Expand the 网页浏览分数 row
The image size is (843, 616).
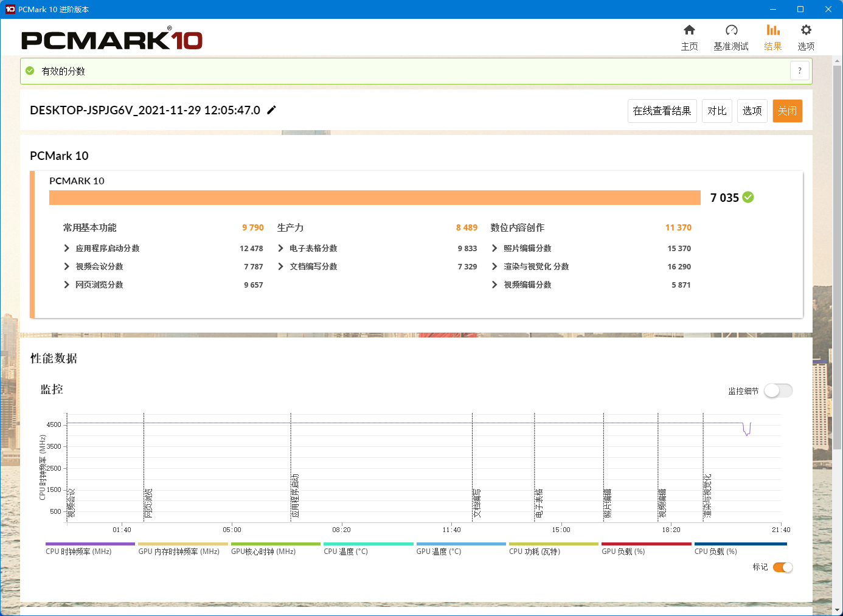[x=67, y=285]
